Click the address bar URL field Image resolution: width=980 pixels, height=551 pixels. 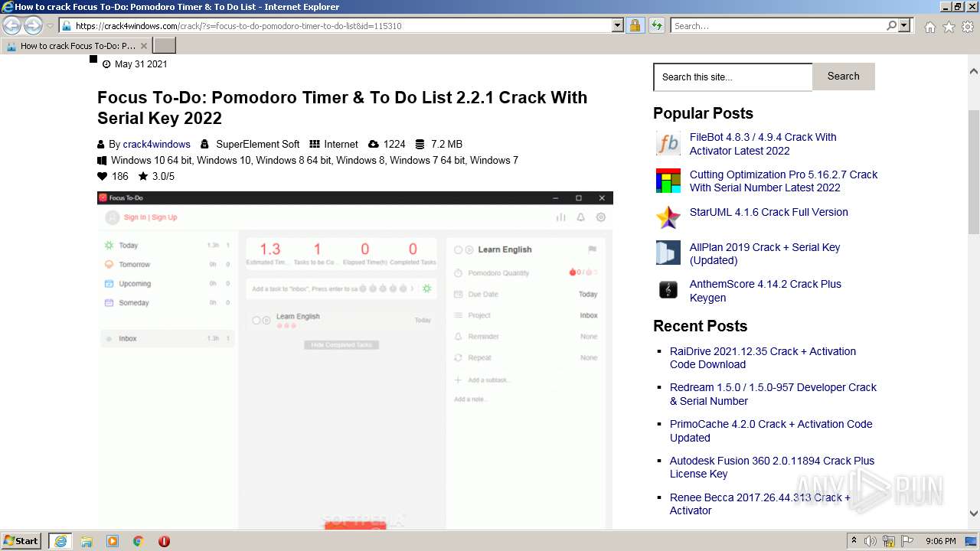[x=335, y=26]
